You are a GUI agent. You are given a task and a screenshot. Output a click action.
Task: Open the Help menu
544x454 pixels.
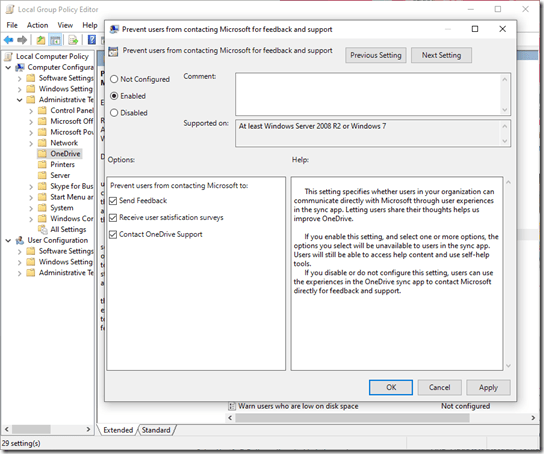(x=90, y=25)
